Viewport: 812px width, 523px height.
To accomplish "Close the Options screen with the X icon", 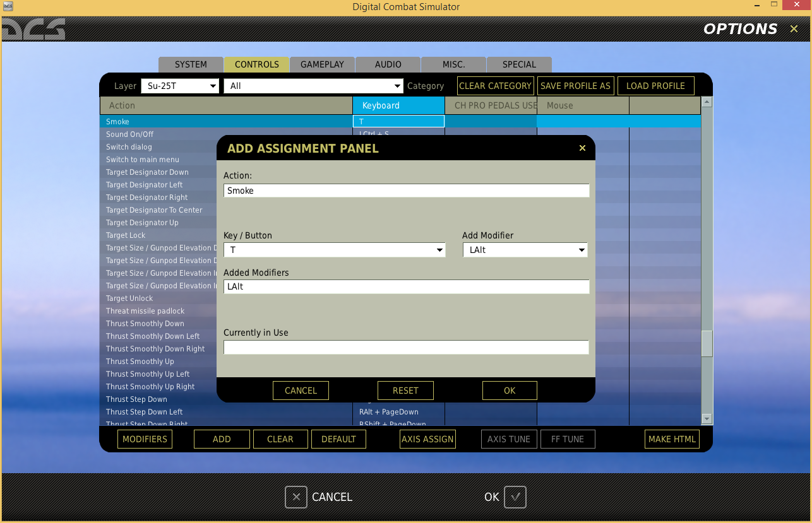I will click(794, 29).
